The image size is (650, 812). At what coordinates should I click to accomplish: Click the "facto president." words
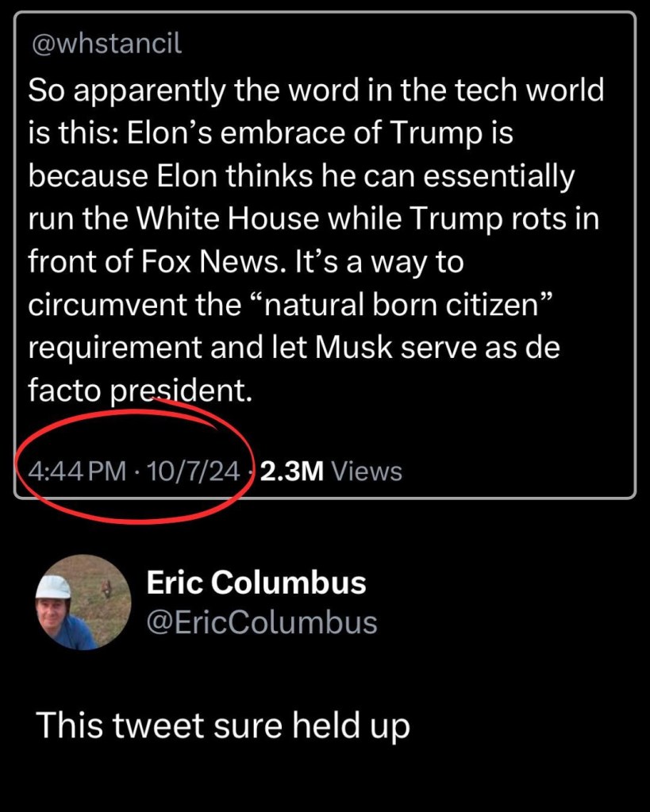[x=140, y=391]
